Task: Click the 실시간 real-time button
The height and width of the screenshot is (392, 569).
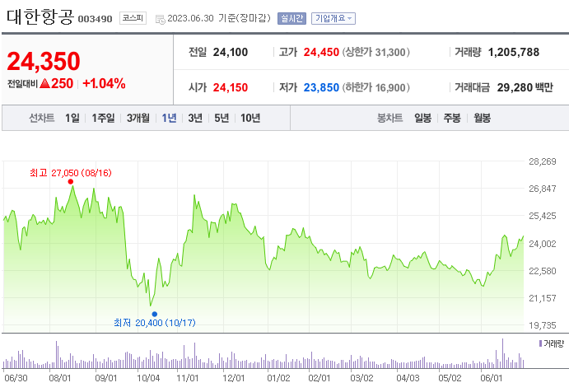Action: click(x=291, y=18)
